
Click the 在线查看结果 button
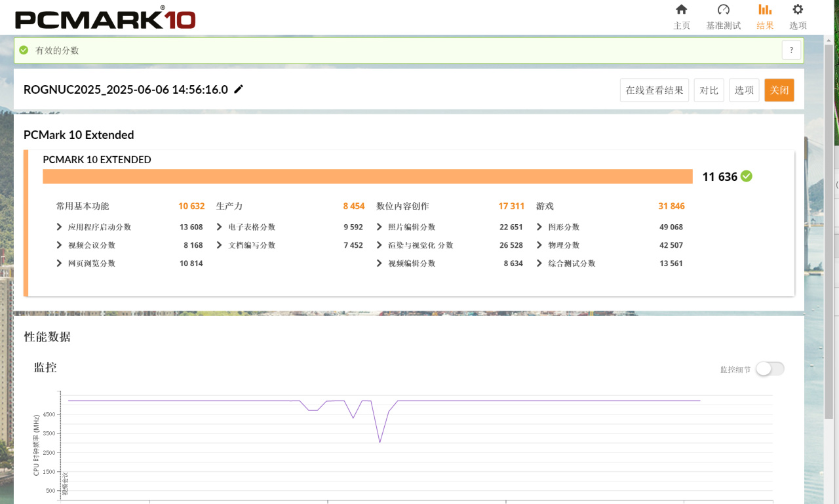pyautogui.click(x=654, y=90)
